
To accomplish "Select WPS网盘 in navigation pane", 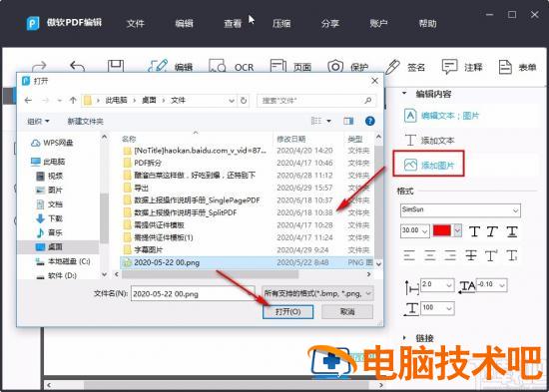I will (52, 143).
